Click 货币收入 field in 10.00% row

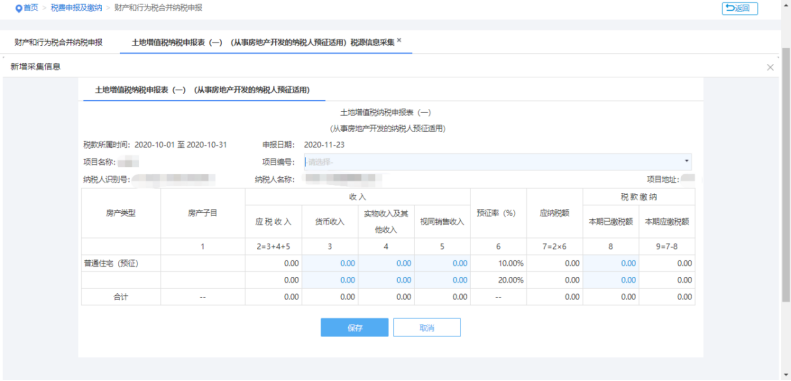point(330,263)
